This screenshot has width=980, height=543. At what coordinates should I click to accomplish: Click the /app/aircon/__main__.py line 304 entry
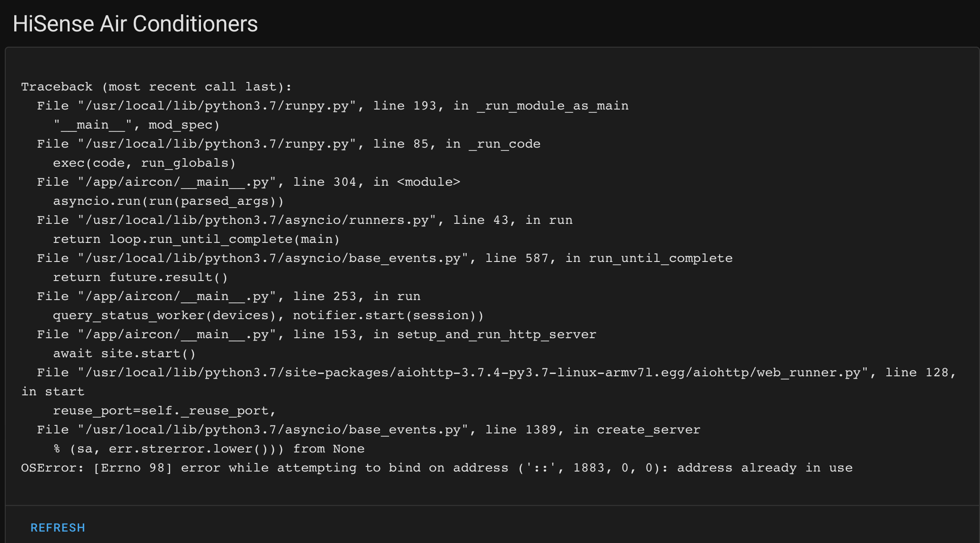pyautogui.click(x=248, y=181)
